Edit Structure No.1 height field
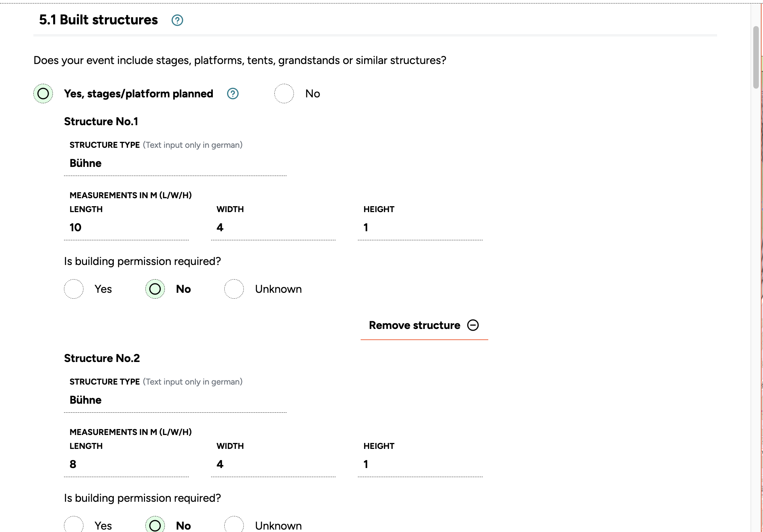763x532 pixels. [420, 227]
